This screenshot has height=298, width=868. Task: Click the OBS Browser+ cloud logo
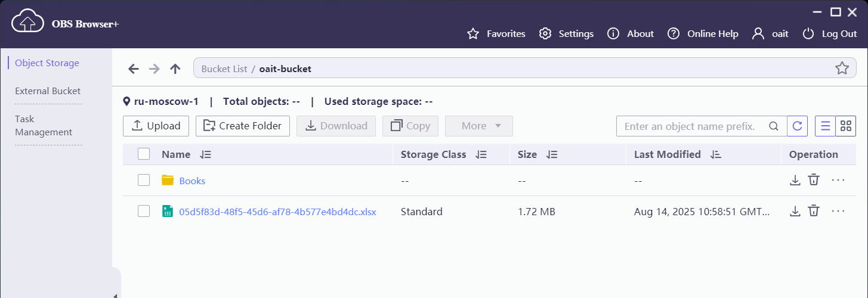pyautogui.click(x=27, y=22)
